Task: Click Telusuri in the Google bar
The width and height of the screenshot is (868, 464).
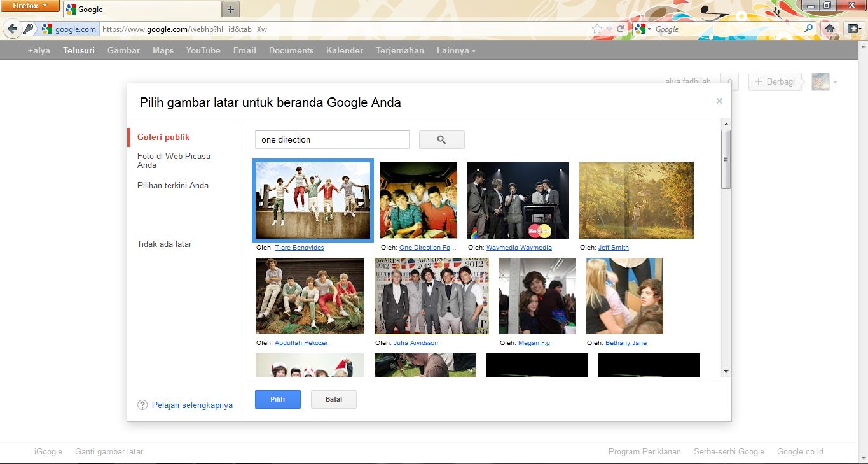Action: [79, 50]
